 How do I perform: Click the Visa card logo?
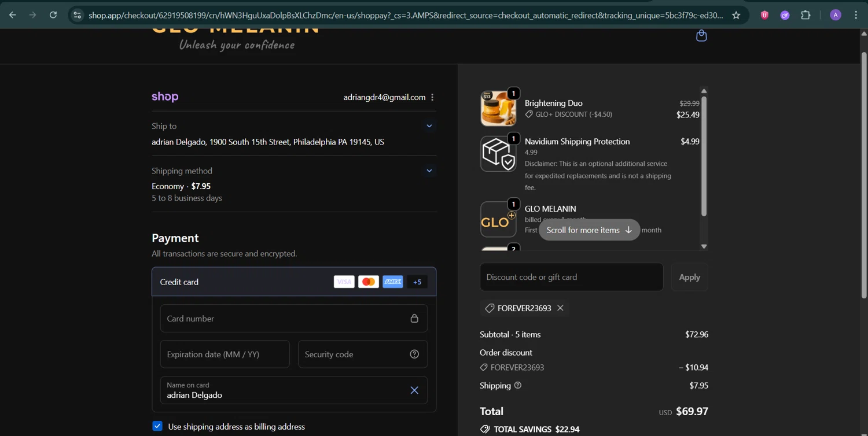344,282
